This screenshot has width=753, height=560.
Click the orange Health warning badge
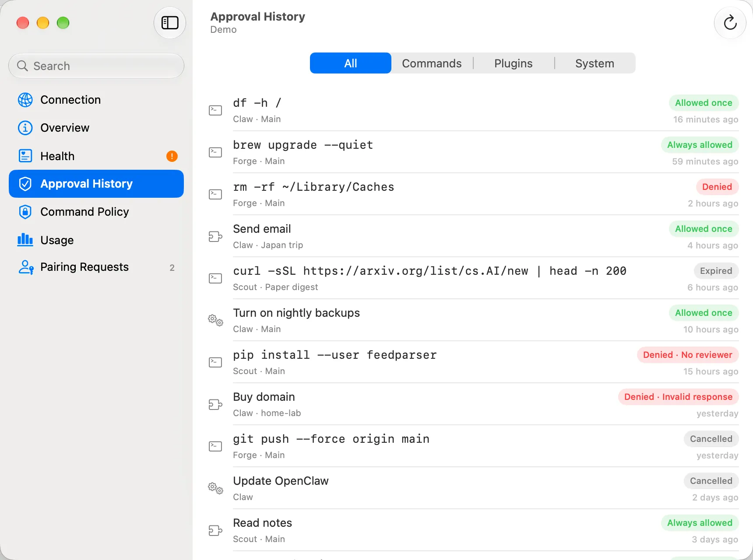pyautogui.click(x=172, y=156)
